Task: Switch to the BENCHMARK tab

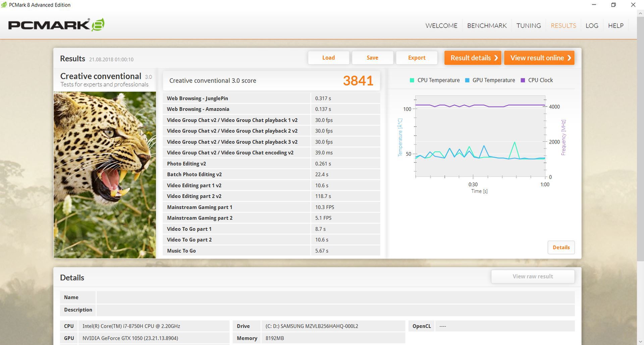Action: coord(487,25)
